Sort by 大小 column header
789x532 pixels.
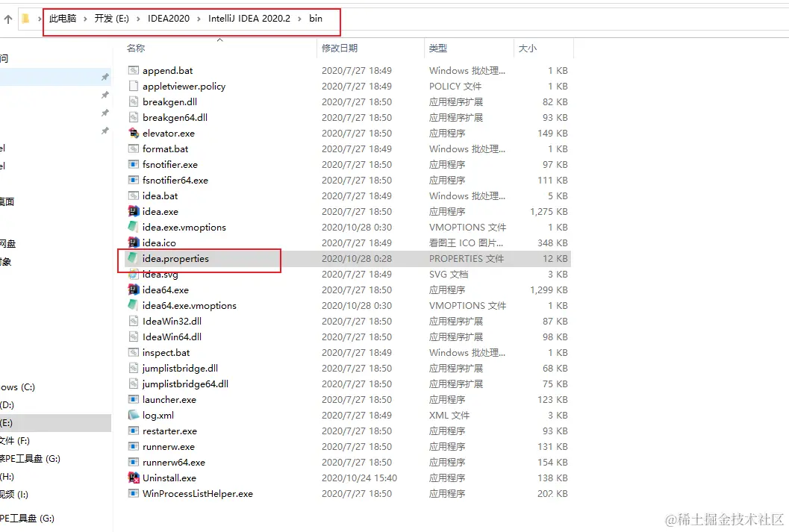pos(527,48)
